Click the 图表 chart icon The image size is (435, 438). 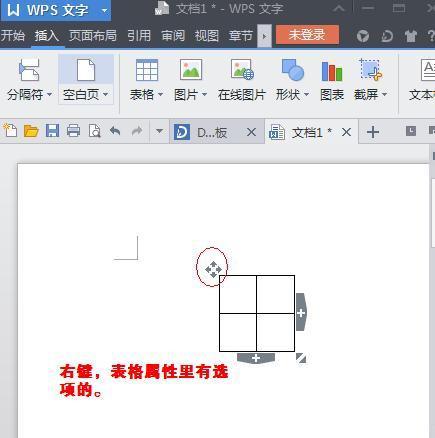pyautogui.click(x=332, y=71)
